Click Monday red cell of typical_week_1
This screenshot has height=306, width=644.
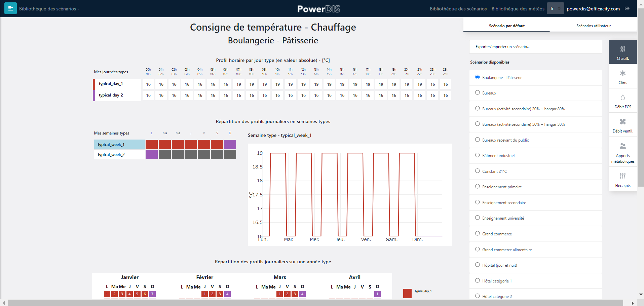coord(152,145)
